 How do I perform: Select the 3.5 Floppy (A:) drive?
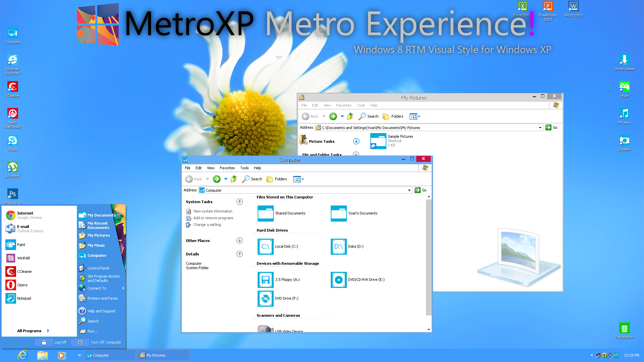tap(279, 280)
